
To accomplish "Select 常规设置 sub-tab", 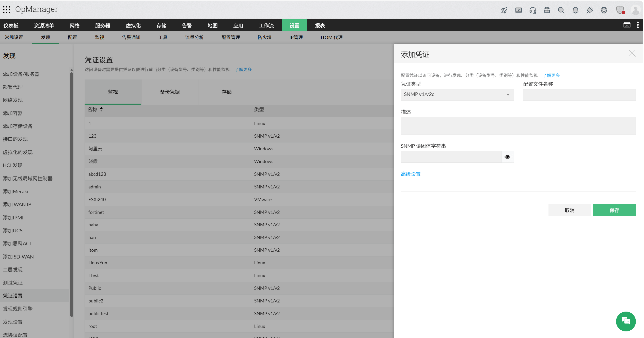I will [14, 38].
